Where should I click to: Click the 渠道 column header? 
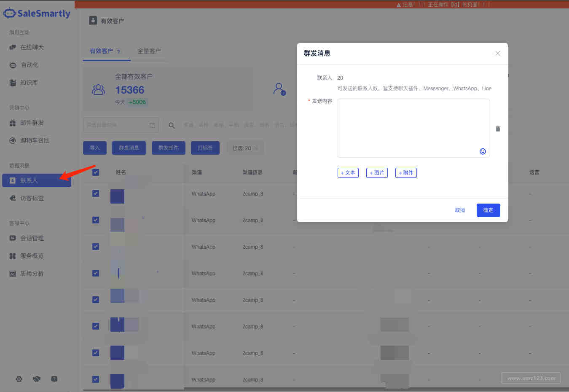(197, 172)
